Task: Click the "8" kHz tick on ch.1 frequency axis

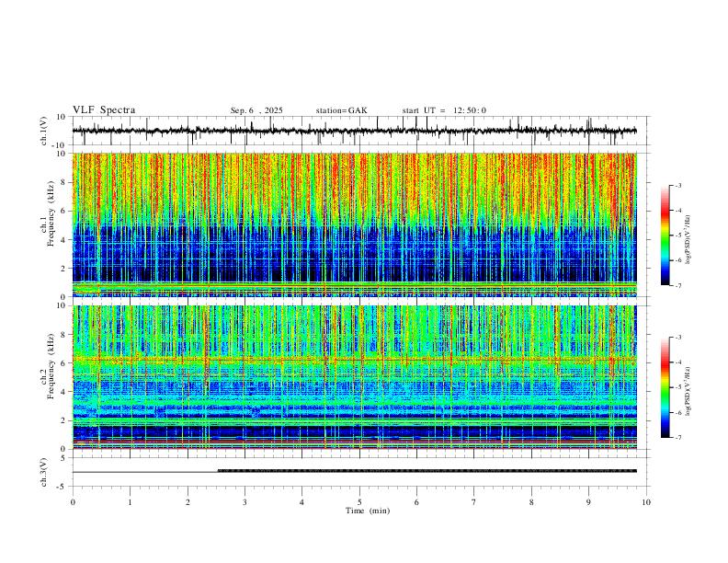Action: pyautogui.click(x=64, y=182)
